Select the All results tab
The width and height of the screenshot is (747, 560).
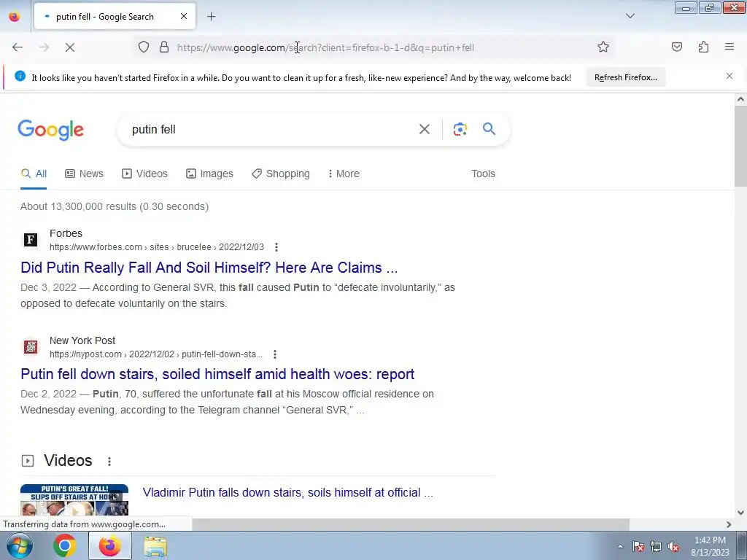[34, 174]
